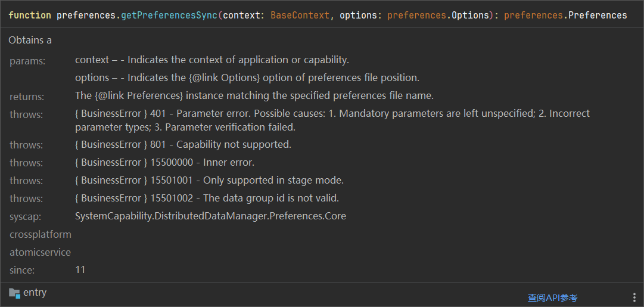Click the SystemCapability.DistributedDataManager.Preferences.Core text
Screen dimensions: 644x307
click(210, 216)
